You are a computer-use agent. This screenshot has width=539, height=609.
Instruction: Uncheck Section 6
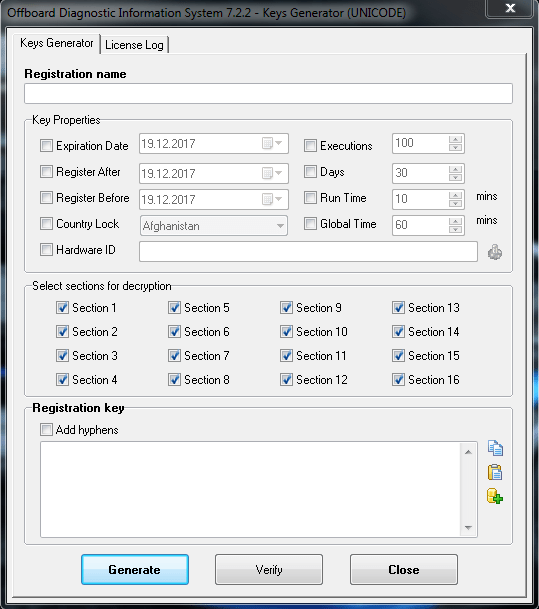point(174,332)
